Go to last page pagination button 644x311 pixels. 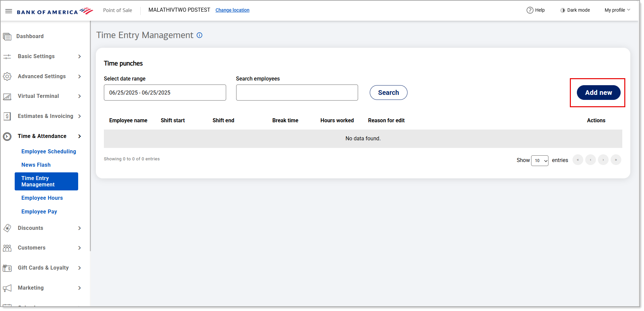click(616, 160)
